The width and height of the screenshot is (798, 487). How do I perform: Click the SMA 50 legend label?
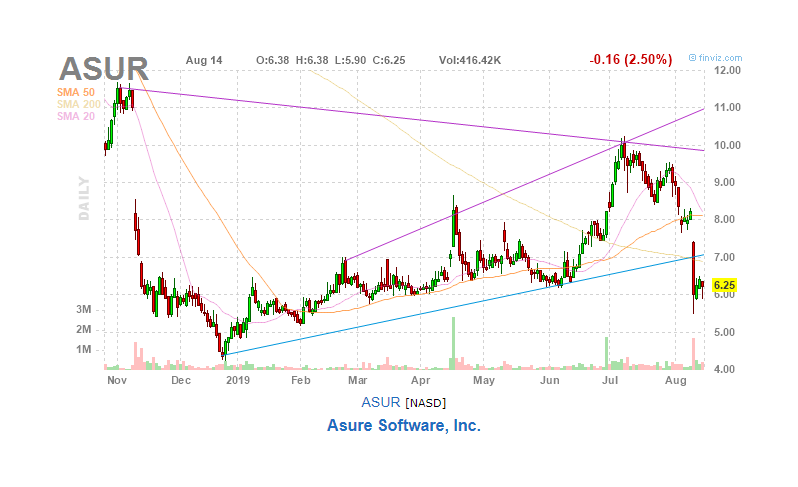tap(76, 92)
